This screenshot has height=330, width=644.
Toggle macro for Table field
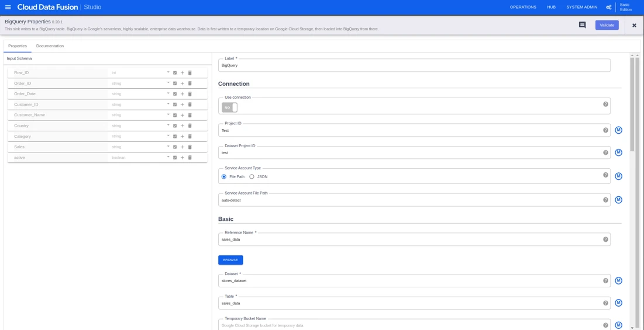(618, 303)
